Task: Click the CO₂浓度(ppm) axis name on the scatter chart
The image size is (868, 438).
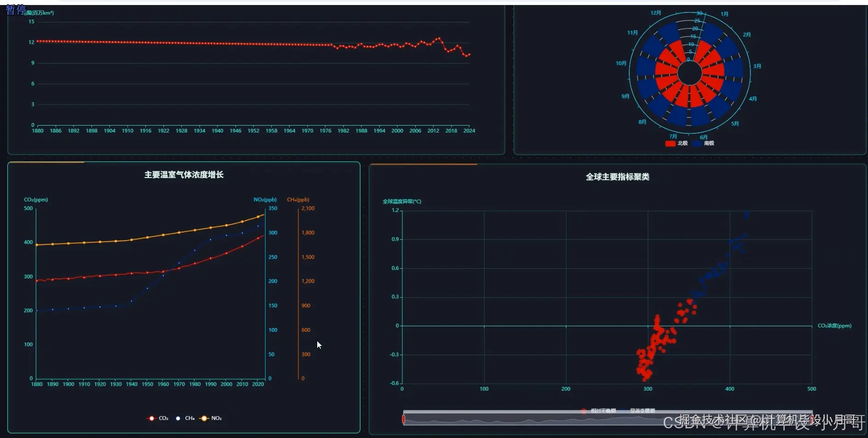Action: pyautogui.click(x=834, y=326)
